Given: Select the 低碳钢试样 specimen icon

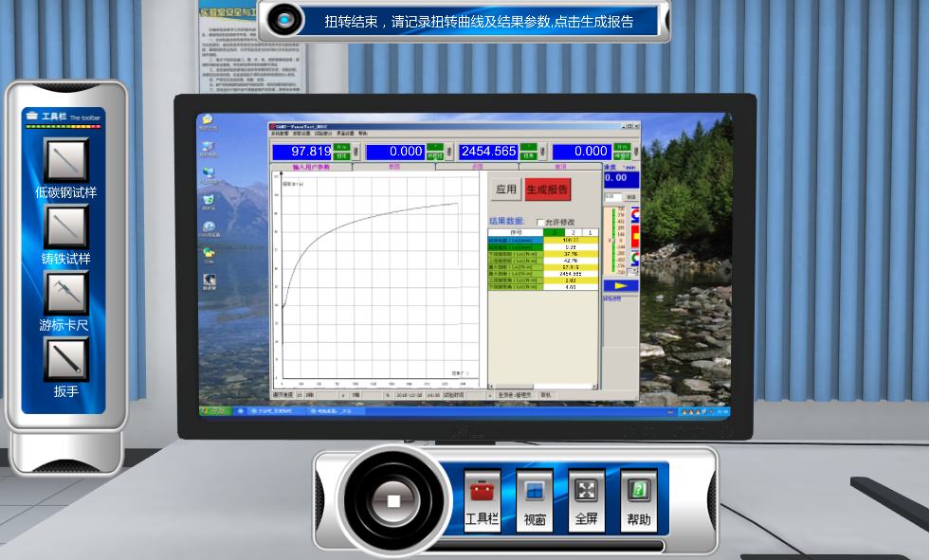Looking at the screenshot, I should (x=65, y=160).
